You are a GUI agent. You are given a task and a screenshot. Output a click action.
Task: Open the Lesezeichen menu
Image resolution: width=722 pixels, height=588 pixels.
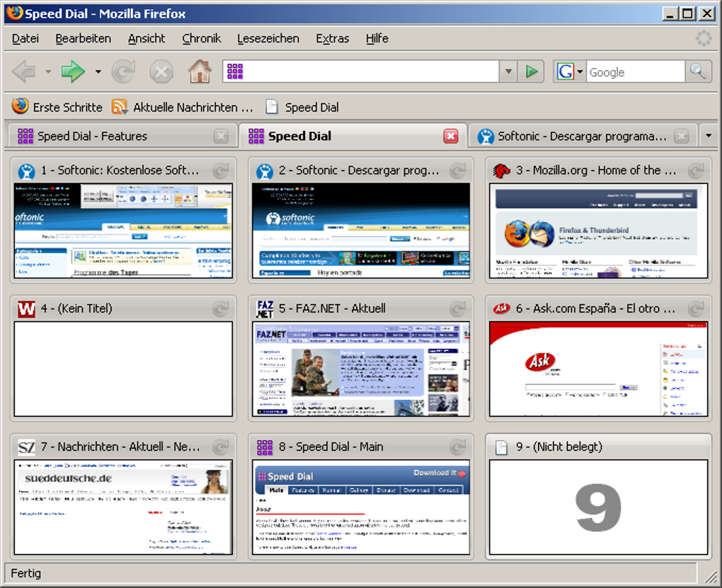point(268,39)
